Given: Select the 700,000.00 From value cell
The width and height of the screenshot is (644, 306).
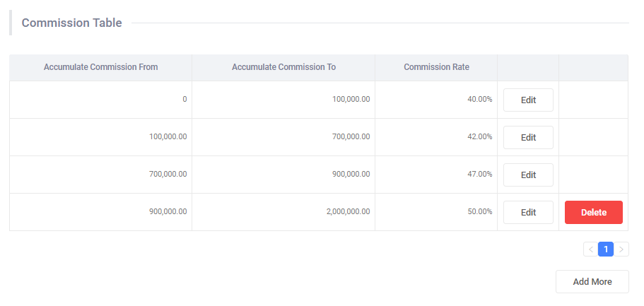Looking at the screenshot, I should click(x=168, y=175).
